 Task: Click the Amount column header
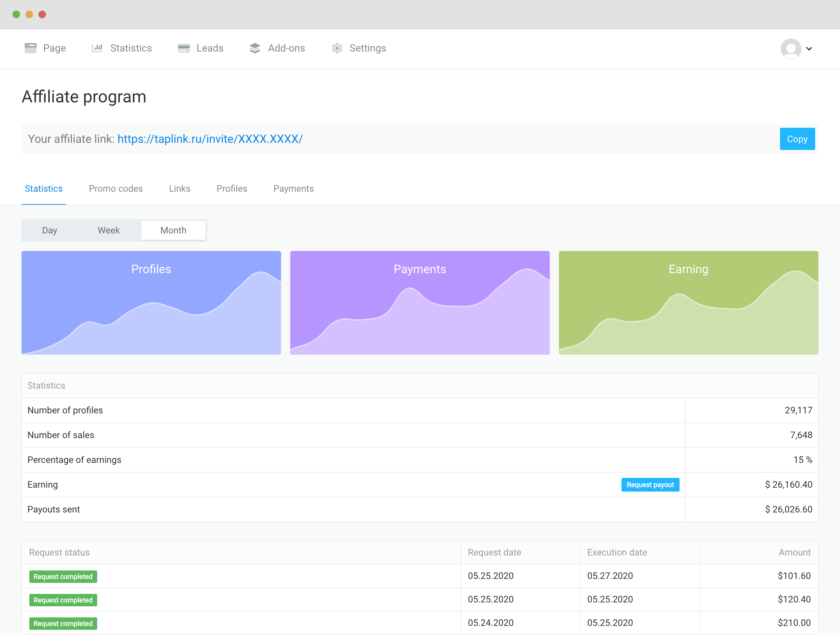coord(794,552)
